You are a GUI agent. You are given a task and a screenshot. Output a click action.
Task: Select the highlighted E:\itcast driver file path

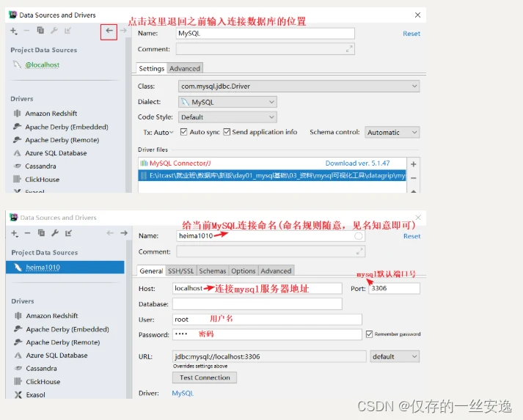click(272, 176)
